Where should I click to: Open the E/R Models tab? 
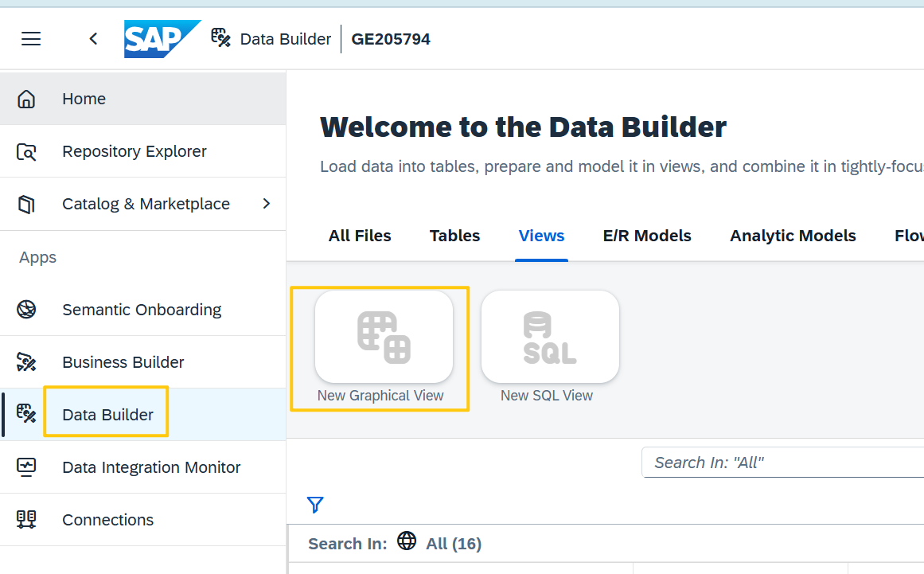(x=646, y=236)
